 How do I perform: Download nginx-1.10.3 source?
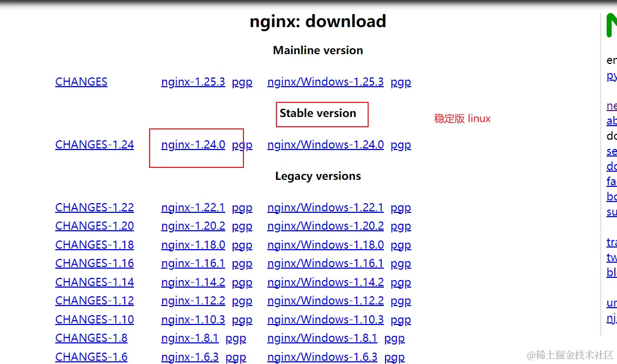[193, 319]
